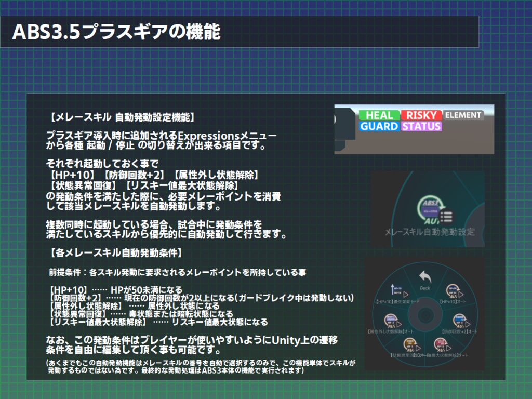Viewport: 532px width, 399px height.
Task: Click the gray ELEMENT badge
Action: coord(463,115)
